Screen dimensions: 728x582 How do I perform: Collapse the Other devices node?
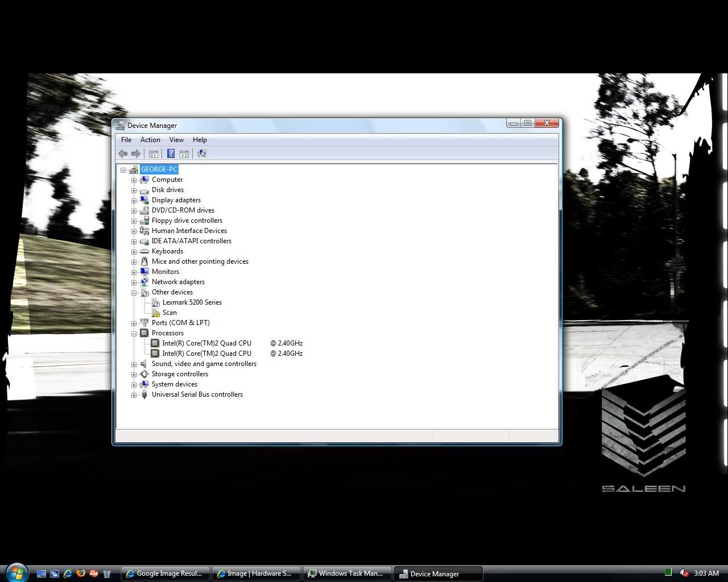pos(134,293)
